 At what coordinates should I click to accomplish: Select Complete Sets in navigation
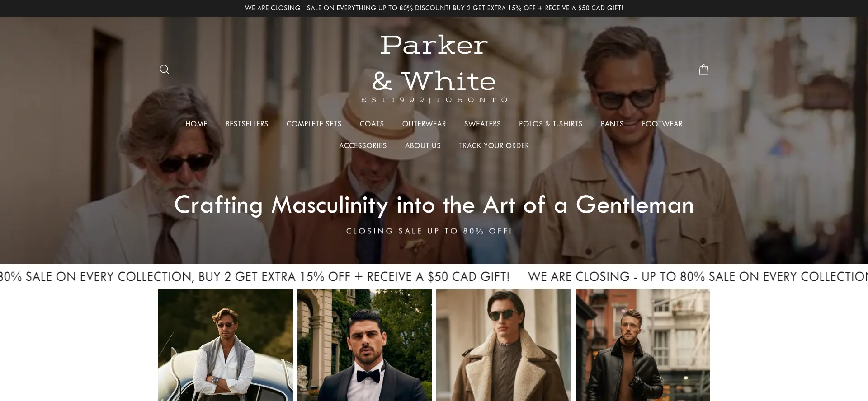(314, 124)
